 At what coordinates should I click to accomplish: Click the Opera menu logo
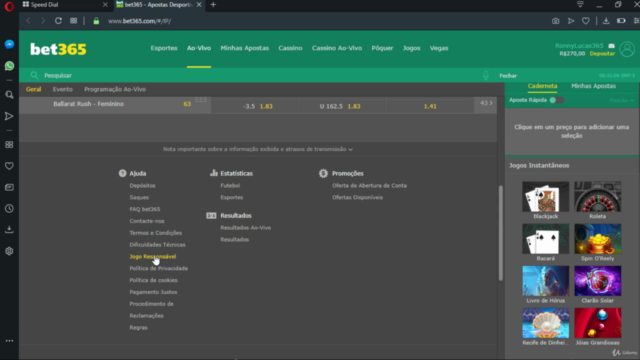9,6
